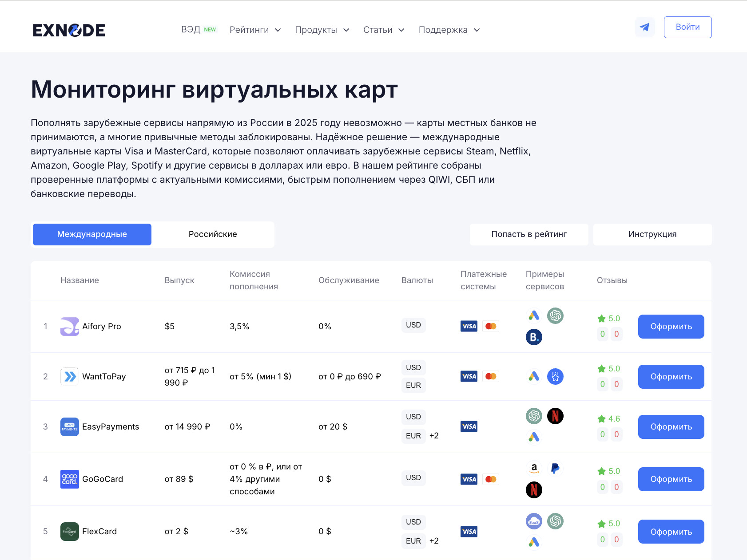Click the red negative review count for WantToPay
The width and height of the screenshot is (747, 560).
point(616,384)
